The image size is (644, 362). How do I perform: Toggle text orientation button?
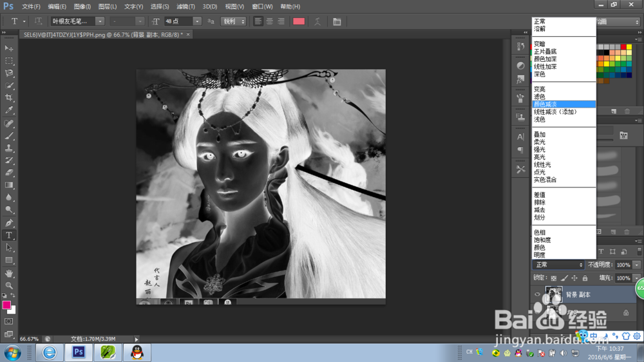coord(38,21)
